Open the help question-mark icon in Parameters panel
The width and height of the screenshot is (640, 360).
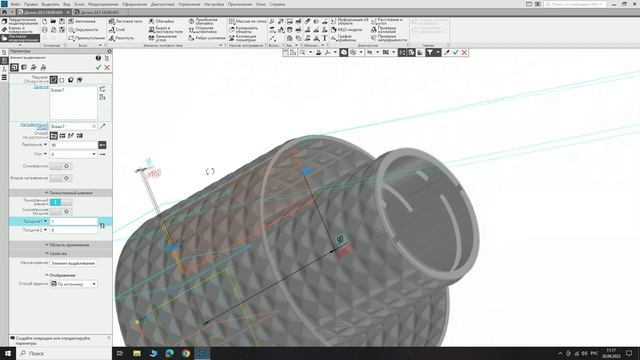tap(98, 58)
